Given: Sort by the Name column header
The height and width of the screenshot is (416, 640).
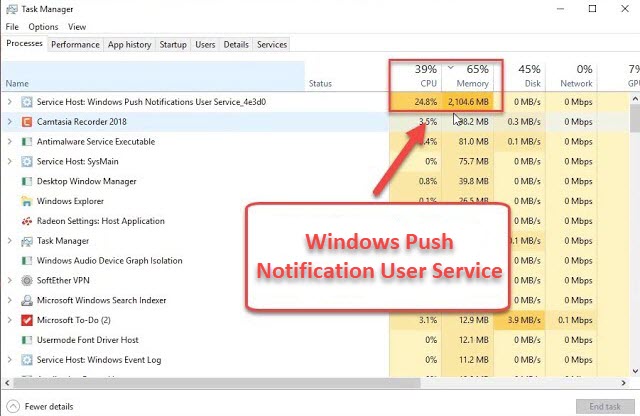Looking at the screenshot, I should point(153,76).
